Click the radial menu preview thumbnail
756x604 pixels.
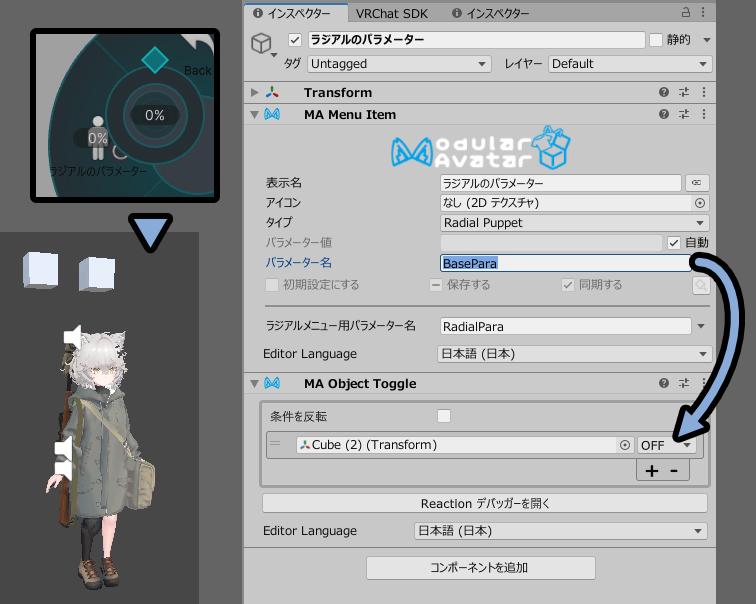tap(125, 115)
